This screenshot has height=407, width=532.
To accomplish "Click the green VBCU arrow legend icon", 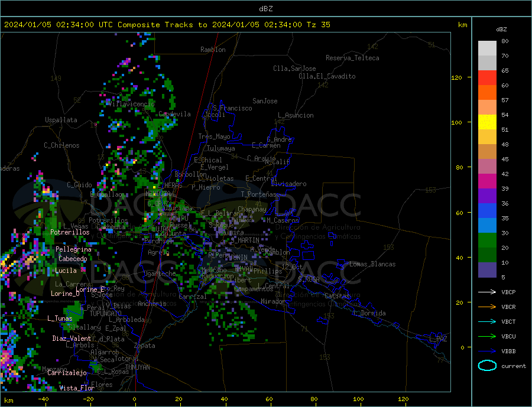I will pos(487,337).
